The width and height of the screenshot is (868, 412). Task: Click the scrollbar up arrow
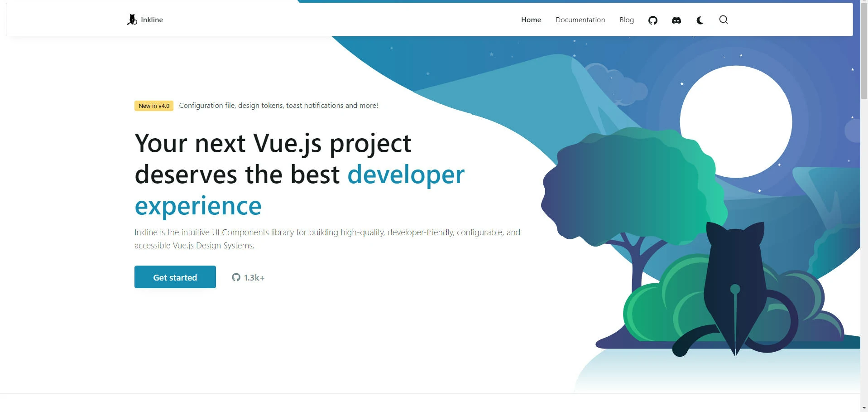point(864,3)
